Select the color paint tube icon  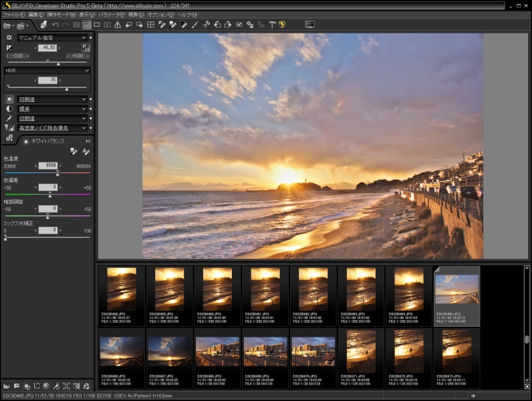pos(9,118)
